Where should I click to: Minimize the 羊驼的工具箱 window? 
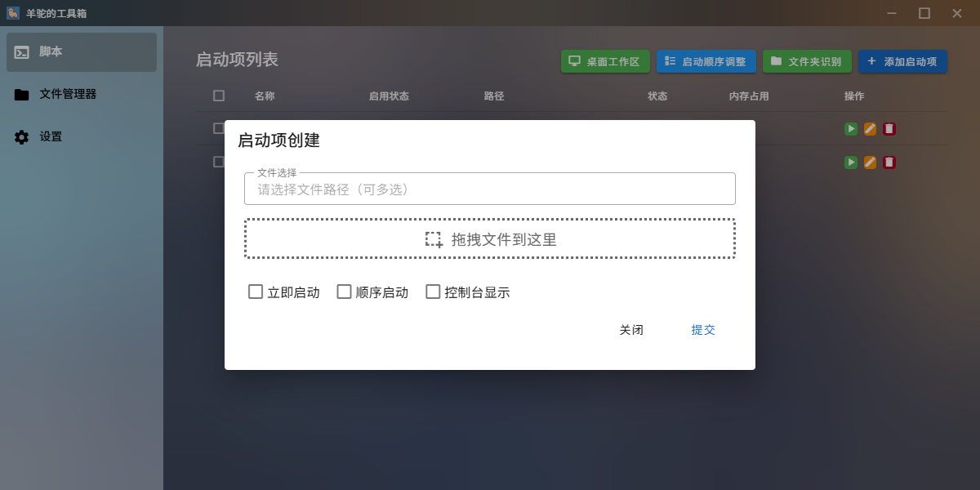click(892, 13)
